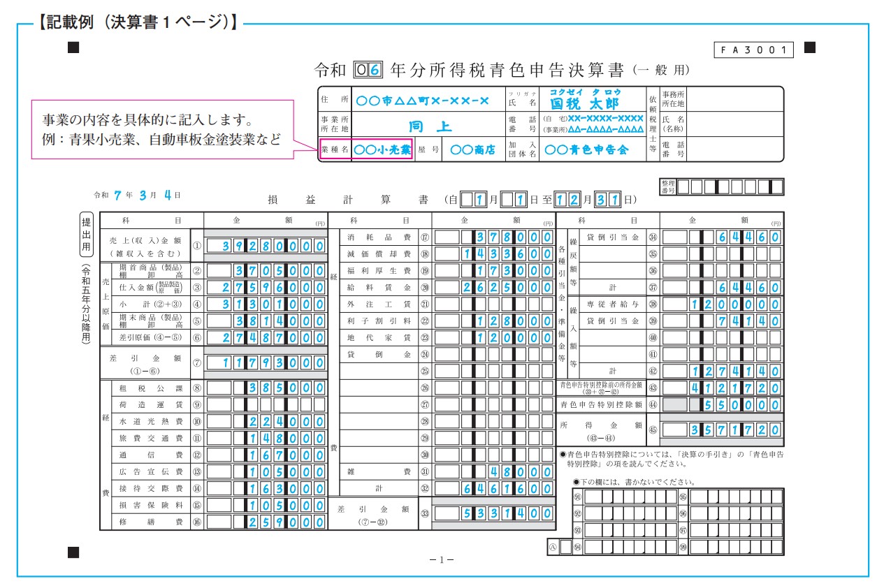The image size is (884, 588).
Task: Click the 専従者給与 amount field
Action: 721,304
